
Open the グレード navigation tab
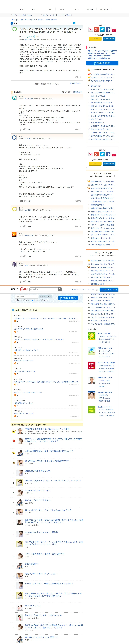76,9
